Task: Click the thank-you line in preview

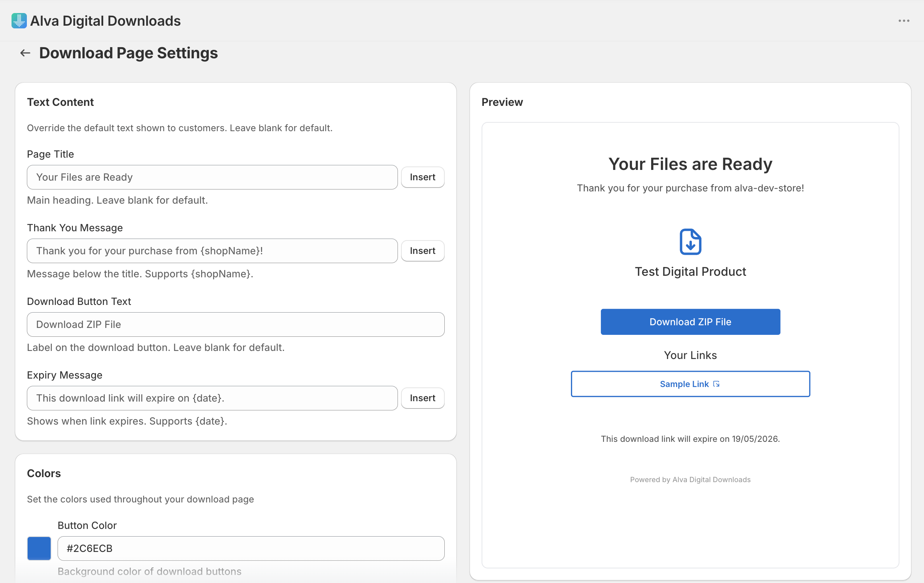Action: [690, 188]
